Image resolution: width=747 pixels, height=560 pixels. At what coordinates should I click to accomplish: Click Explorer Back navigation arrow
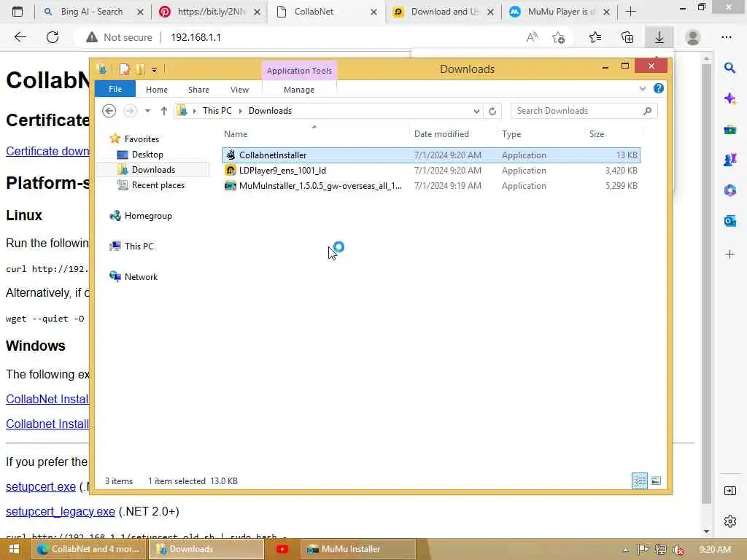[109, 111]
